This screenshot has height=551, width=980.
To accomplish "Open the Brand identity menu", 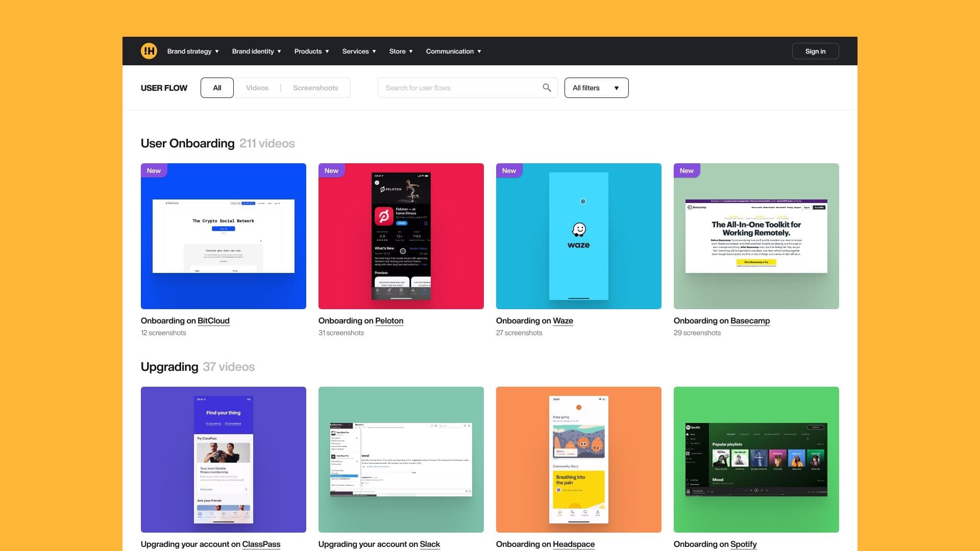I will [257, 51].
